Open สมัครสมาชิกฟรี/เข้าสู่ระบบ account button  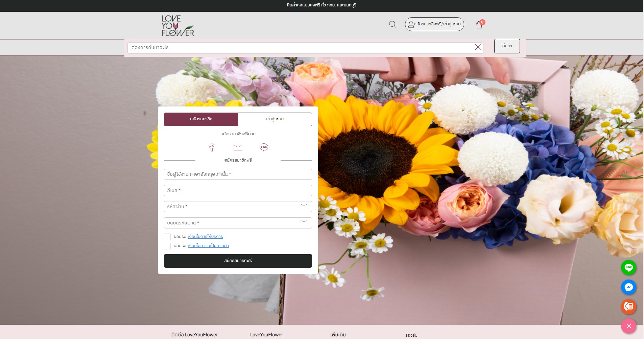click(434, 24)
